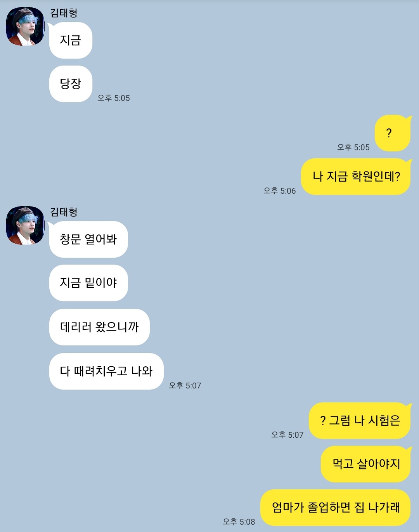Open the top 김태형 profile picture

[x=25, y=26]
